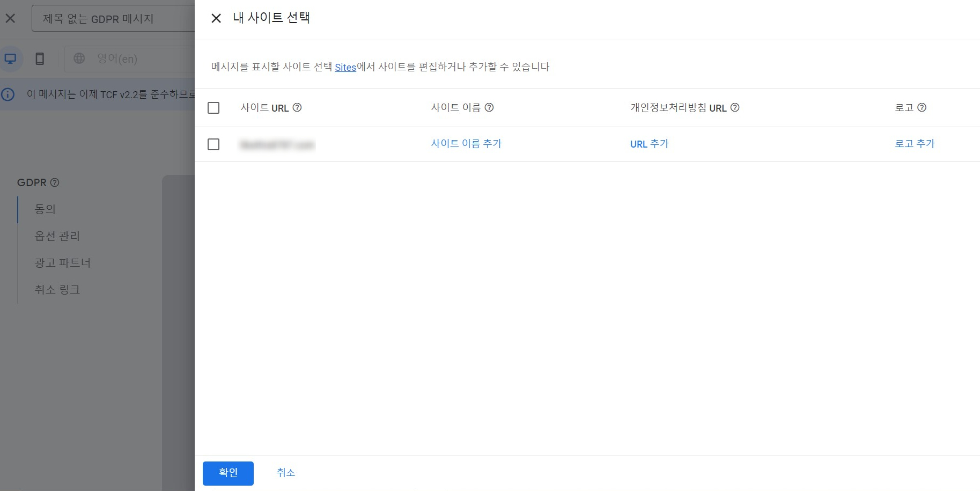Image resolution: width=980 pixels, height=491 pixels.
Task: Click the 취소 button
Action: pyautogui.click(x=286, y=473)
